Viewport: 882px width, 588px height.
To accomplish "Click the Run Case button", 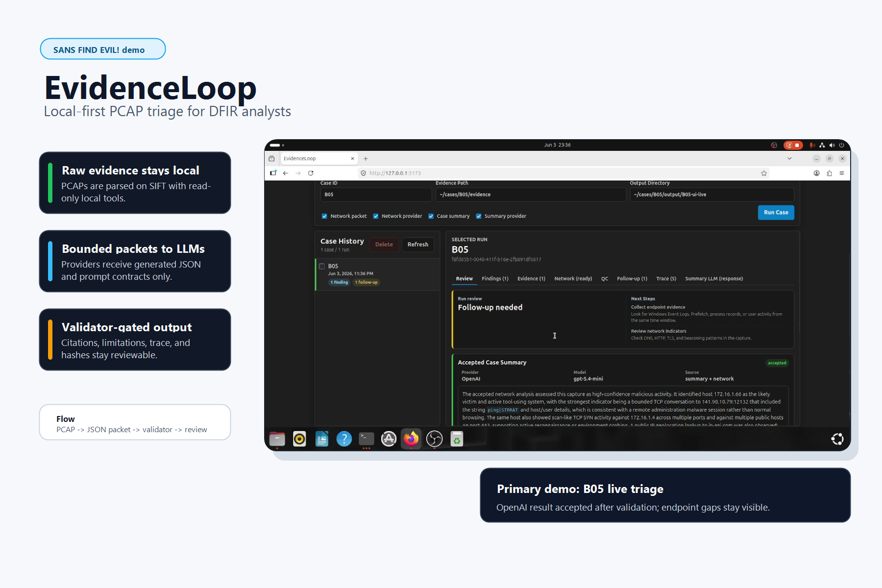I will [x=776, y=213].
